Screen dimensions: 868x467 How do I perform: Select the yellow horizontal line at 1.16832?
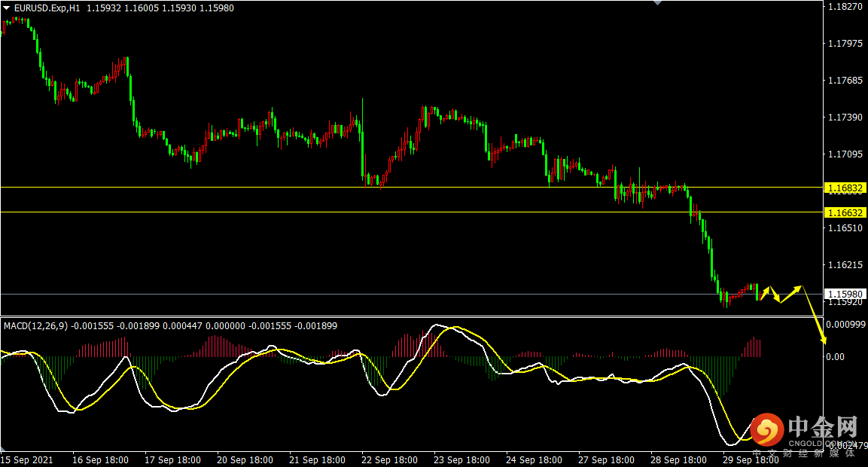[412, 188]
